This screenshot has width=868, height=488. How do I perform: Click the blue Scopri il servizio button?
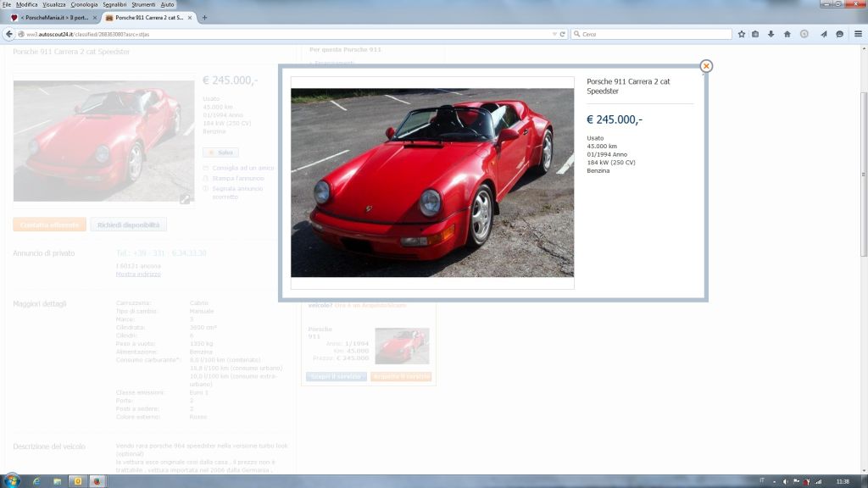(x=336, y=376)
